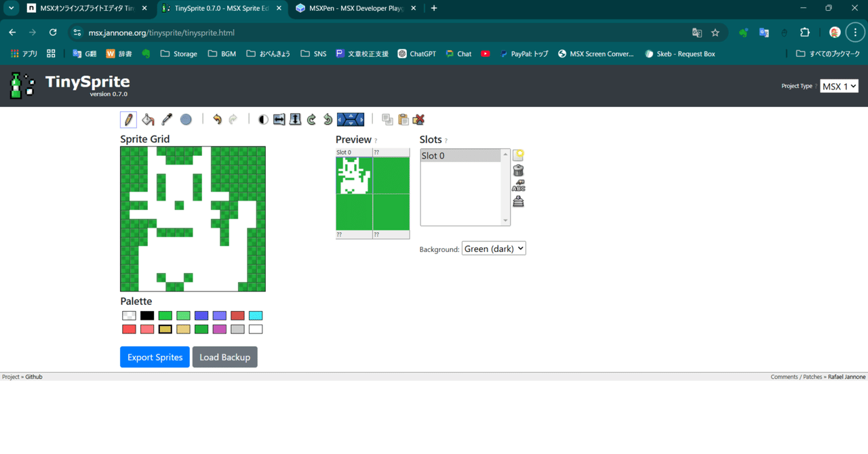Image resolution: width=868 pixels, height=454 pixels.
Task: Invert the sprite colors
Action: tap(263, 119)
